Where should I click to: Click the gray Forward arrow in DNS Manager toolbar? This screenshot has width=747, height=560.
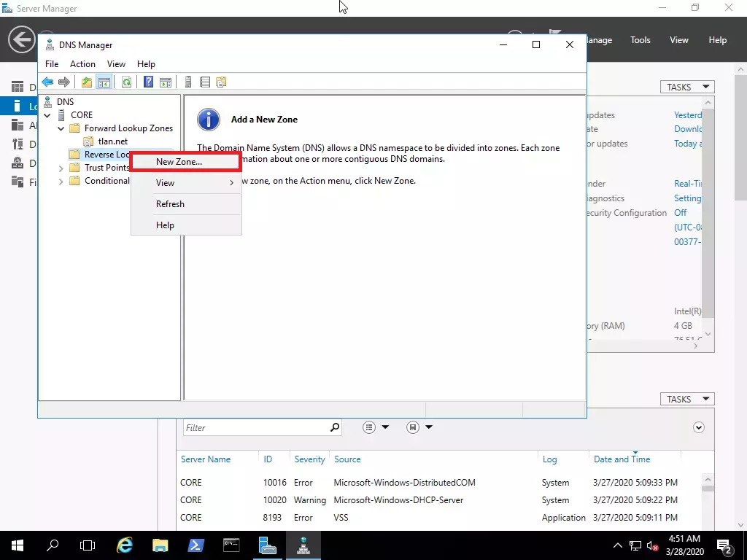coord(64,82)
